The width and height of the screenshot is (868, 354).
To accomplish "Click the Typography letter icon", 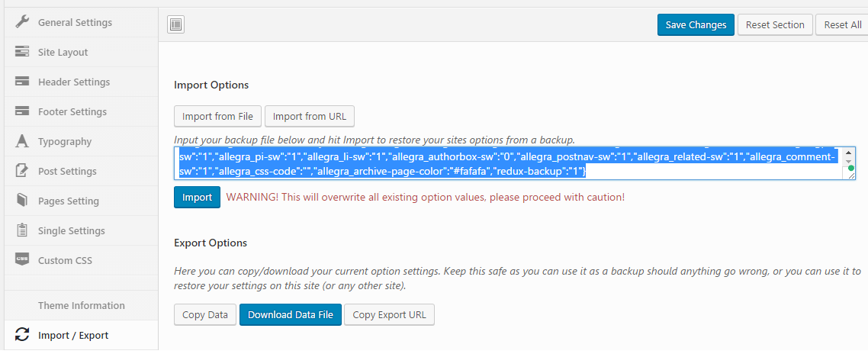I will coord(22,141).
